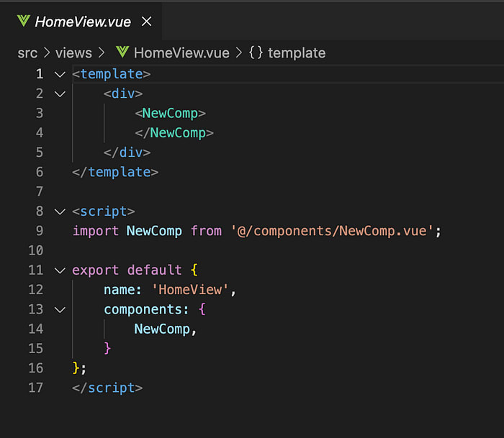504x438 pixels.
Task: Select the template breadcrumb symbol
Action: pos(297,53)
